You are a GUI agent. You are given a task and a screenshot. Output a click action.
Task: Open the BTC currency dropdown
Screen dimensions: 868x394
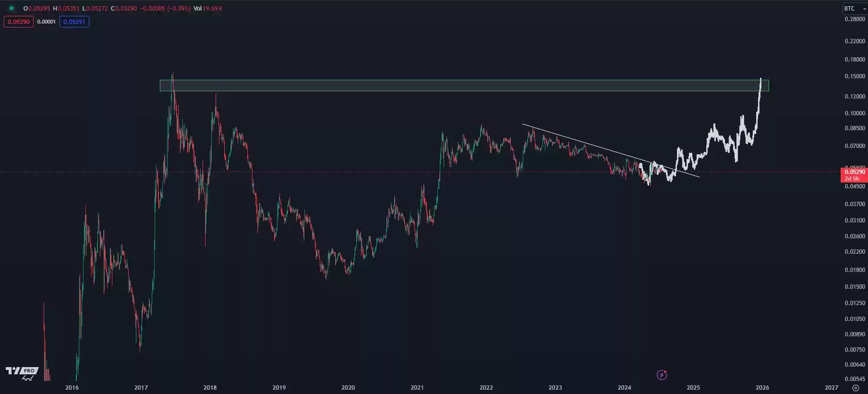[x=855, y=9]
